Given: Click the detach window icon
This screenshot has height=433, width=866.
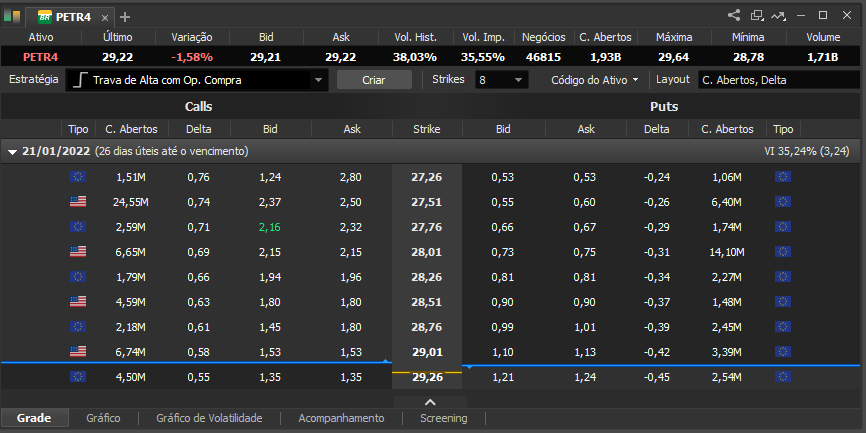Looking at the screenshot, I should click(756, 15).
